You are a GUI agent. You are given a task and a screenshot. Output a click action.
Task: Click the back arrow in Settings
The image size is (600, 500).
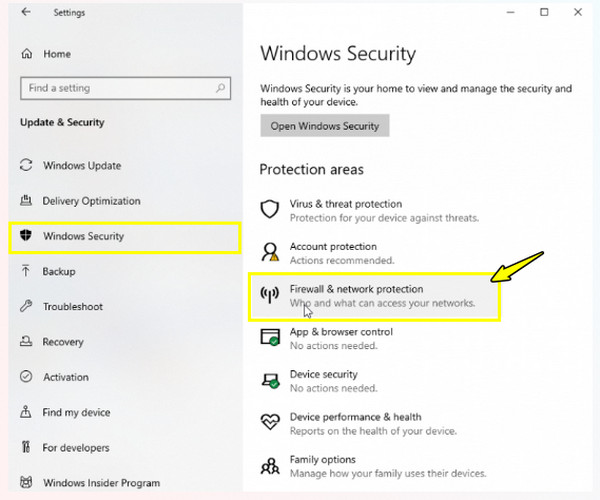[x=26, y=12]
